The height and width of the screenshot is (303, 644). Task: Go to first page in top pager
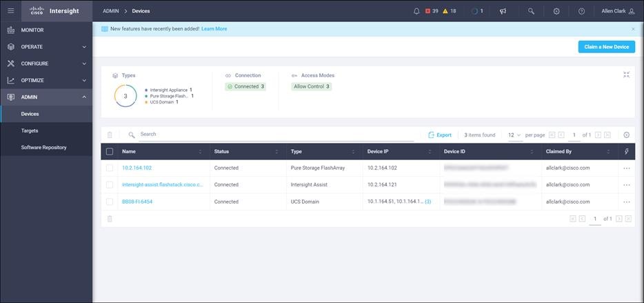click(x=552, y=135)
